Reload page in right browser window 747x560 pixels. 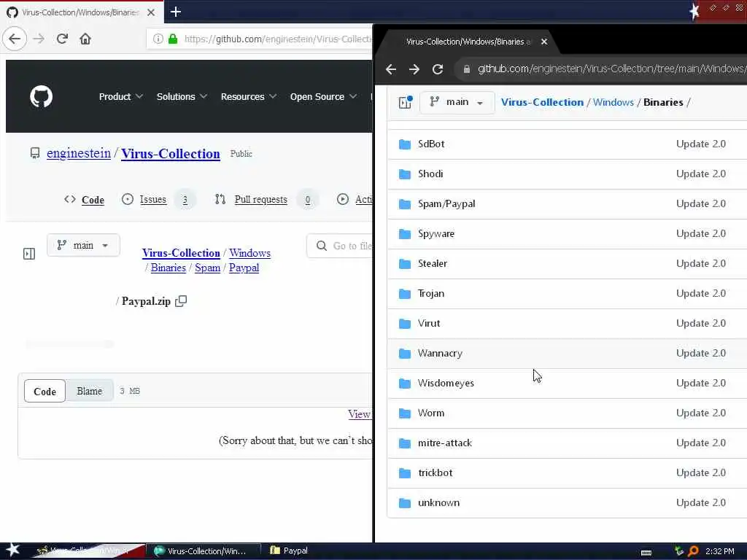[x=438, y=69]
